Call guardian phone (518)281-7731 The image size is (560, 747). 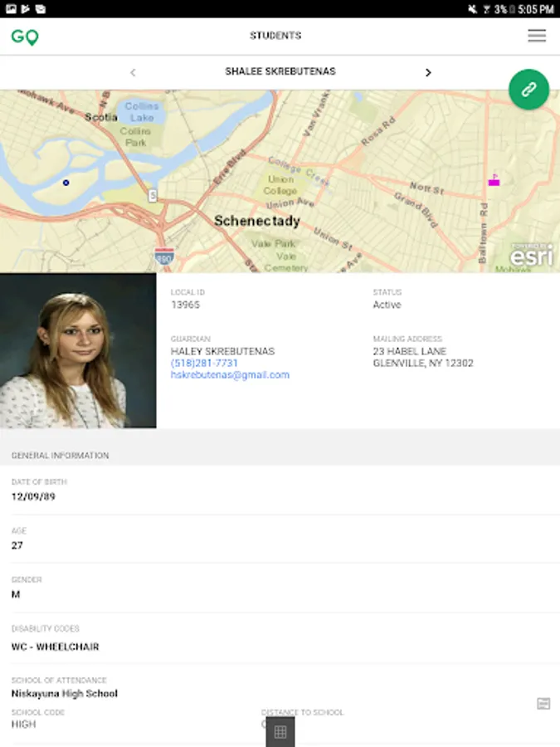click(x=204, y=363)
